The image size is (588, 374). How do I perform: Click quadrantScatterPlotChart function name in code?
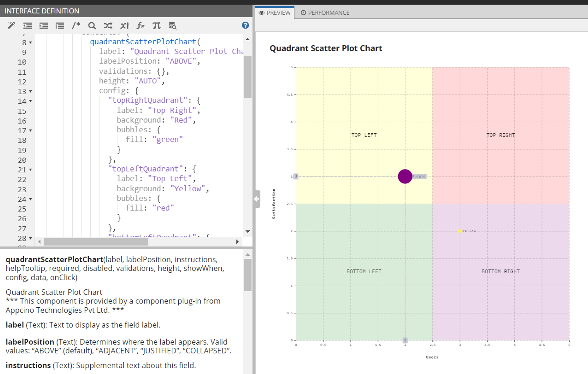point(143,42)
